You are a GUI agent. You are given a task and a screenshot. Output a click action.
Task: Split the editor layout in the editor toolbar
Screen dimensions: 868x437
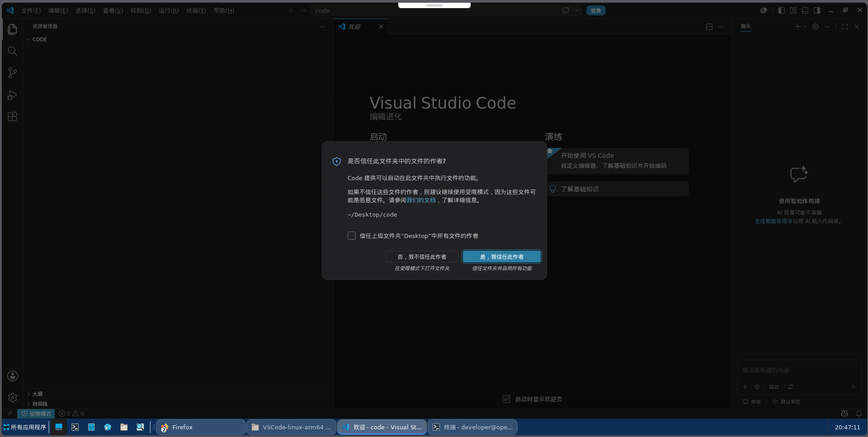[x=709, y=27]
